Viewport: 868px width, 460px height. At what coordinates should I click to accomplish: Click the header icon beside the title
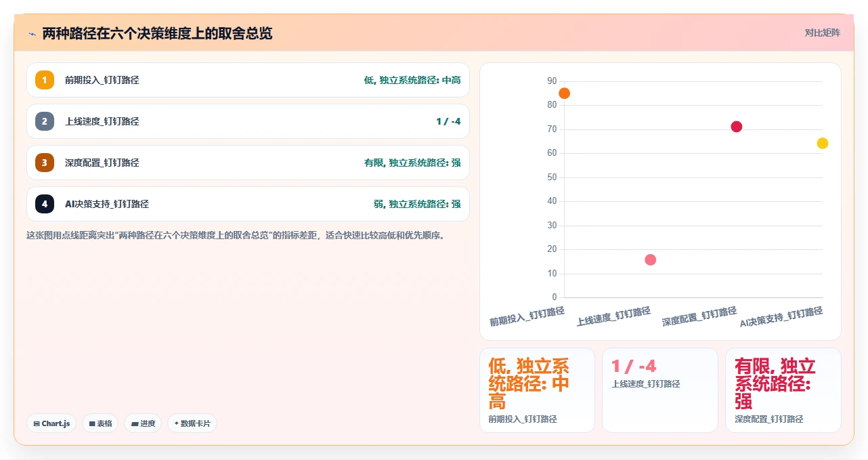32,33
